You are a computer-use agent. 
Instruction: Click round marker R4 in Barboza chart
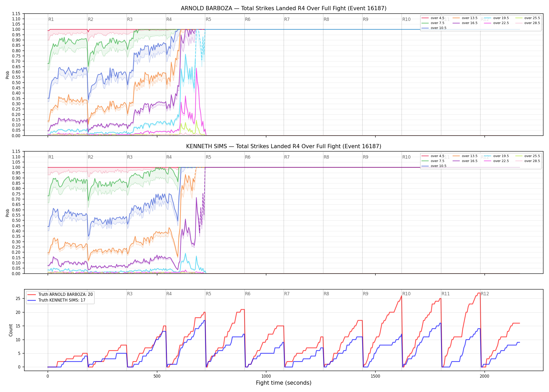pyautogui.click(x=169, y=19)
